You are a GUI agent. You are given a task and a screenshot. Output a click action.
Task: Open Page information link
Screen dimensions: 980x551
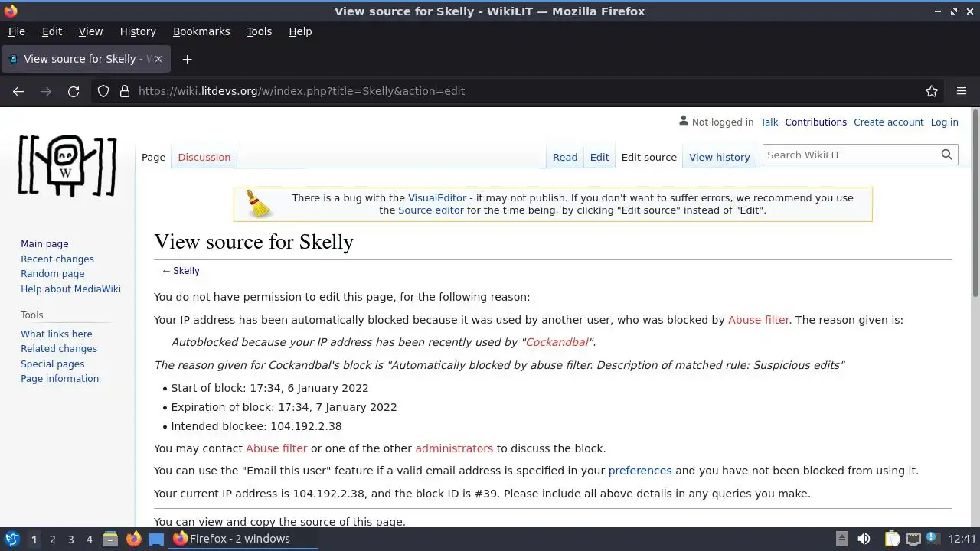tap(60, 378)
